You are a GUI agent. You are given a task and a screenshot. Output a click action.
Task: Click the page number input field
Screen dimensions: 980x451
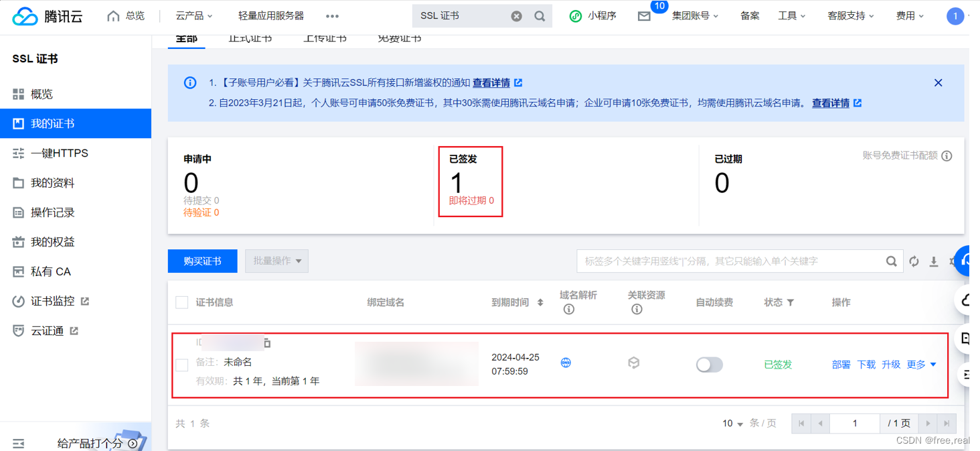(x=855, y=424)
